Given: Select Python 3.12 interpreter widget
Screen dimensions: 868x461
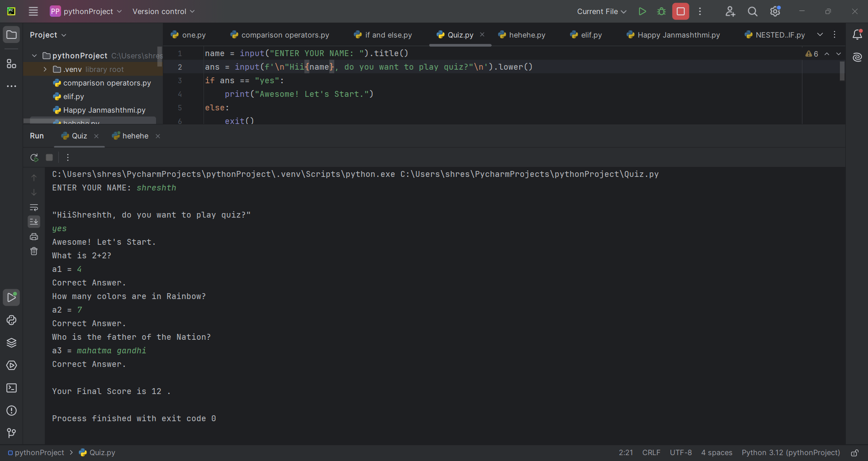Looking at the screenshot, I should (791, 452).
